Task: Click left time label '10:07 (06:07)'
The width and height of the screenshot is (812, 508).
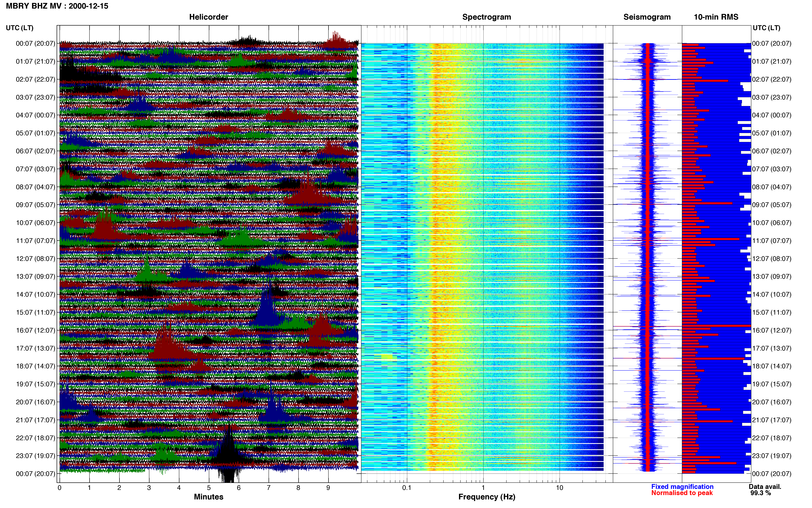Action: click(x=36, y=222)
